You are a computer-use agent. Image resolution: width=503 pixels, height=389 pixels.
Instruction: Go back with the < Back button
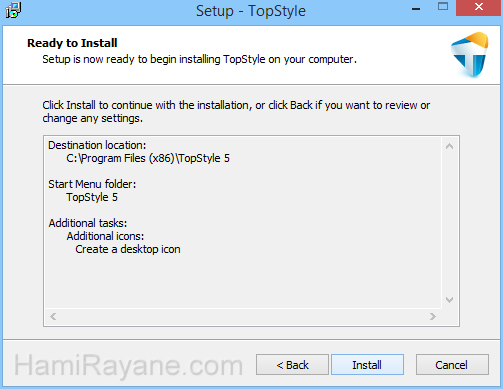pyautogui.click(x=292, y=365)
